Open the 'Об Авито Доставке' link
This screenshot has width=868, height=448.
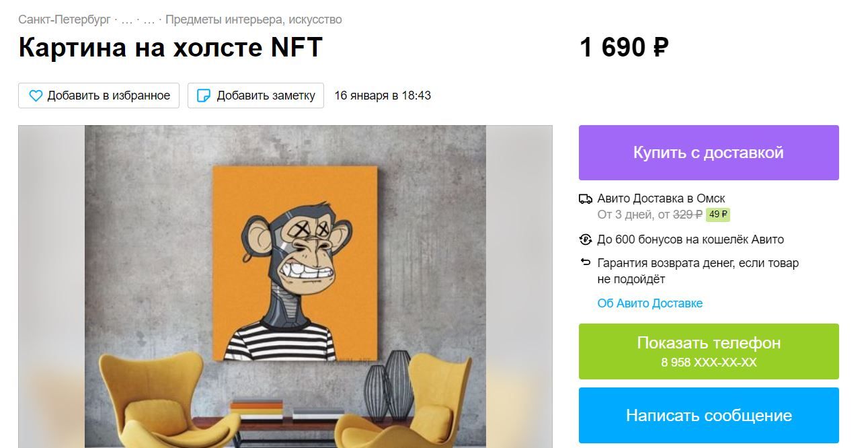[x=650, y=303]
